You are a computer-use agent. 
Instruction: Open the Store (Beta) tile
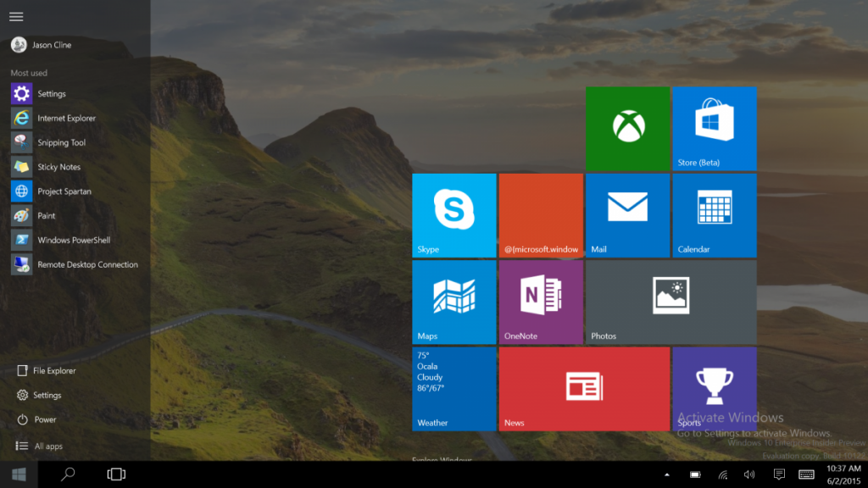click(x=715, y=129)
